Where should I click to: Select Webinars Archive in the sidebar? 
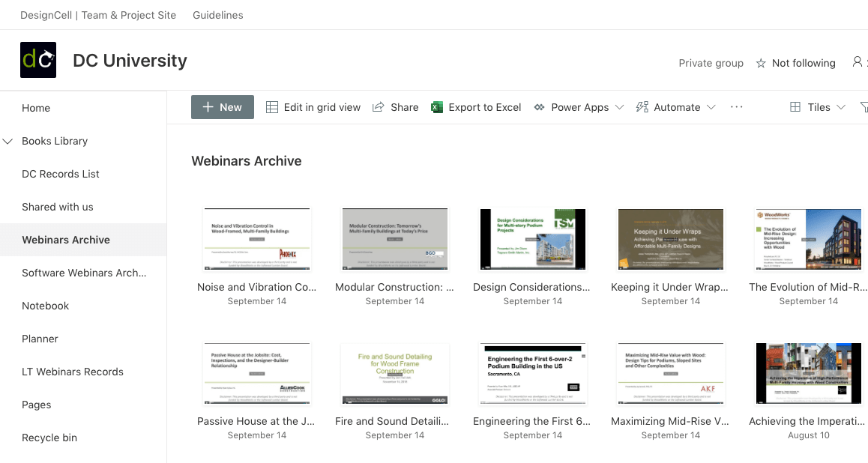(x=67, y=240)
